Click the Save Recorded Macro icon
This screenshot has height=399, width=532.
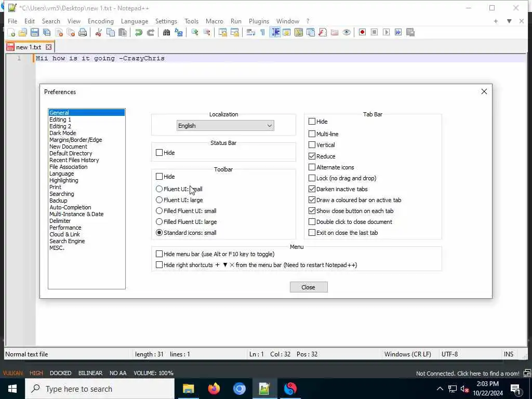coord(410,32)
